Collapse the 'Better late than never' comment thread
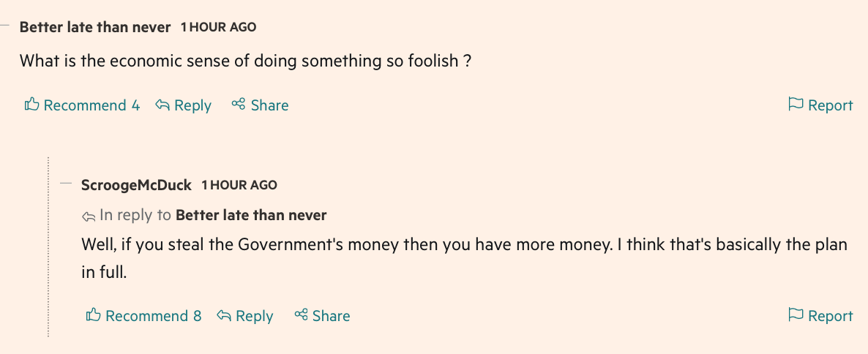This screenshot has width=868, height=354. pyautogui.click(x=5, y=25)
